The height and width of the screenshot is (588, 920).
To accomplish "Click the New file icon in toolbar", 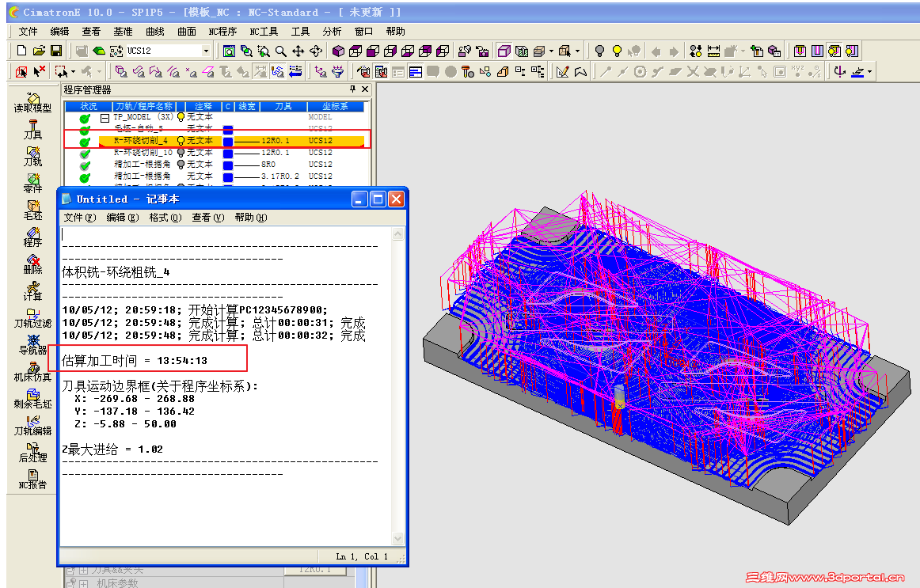I will [21, 51].
